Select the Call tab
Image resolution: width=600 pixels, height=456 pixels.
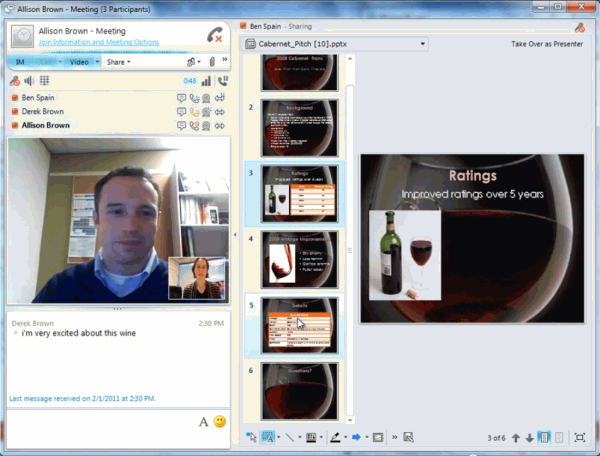tap(46, 62)
